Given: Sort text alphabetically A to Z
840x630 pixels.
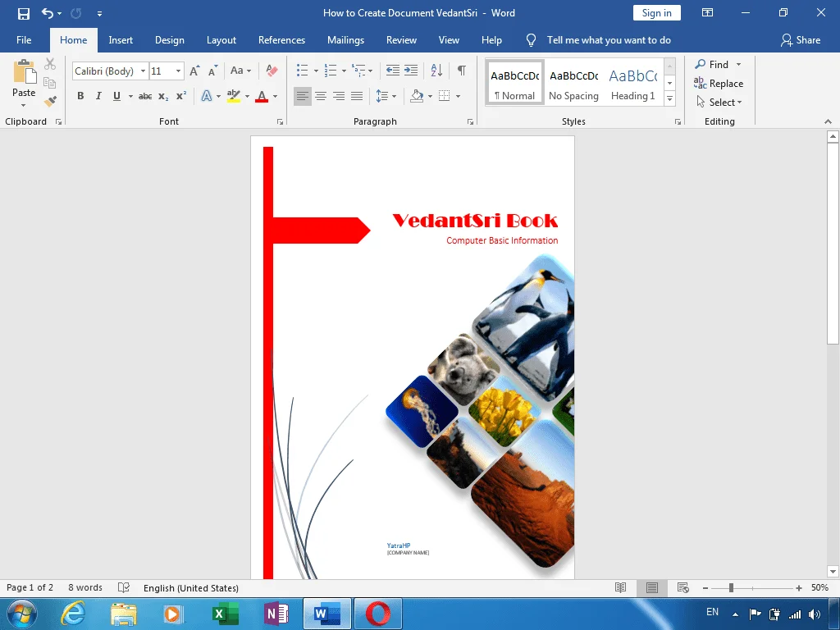Looking at the screenshot, I should pyautogui.click(x=436, y=71).
